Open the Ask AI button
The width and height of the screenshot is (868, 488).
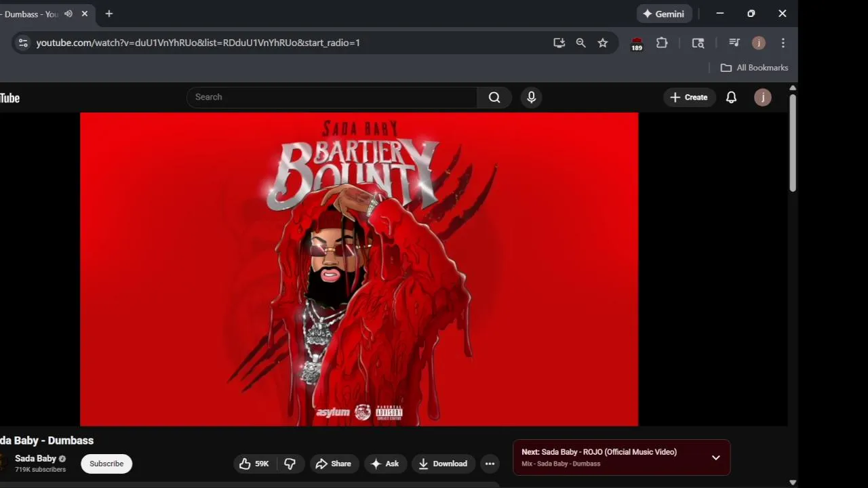pos(384,464)
